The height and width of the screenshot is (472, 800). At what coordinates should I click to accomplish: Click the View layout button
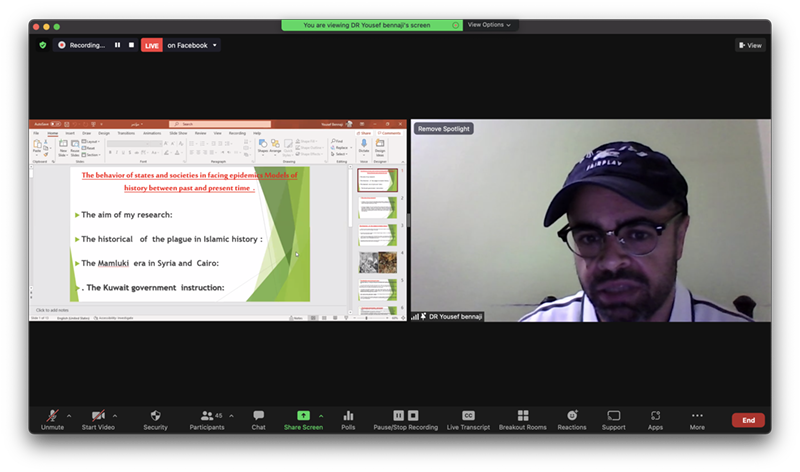click(750, 45)
